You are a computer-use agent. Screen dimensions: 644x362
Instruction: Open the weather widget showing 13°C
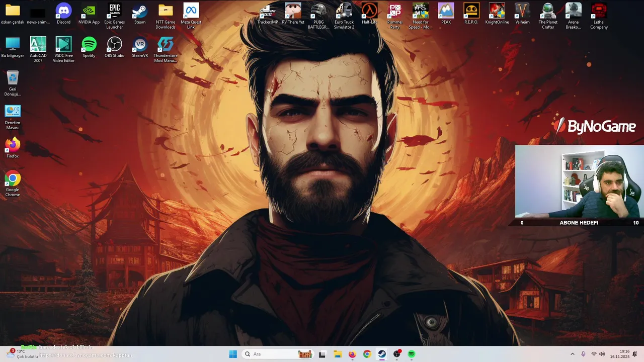point(22,354)
